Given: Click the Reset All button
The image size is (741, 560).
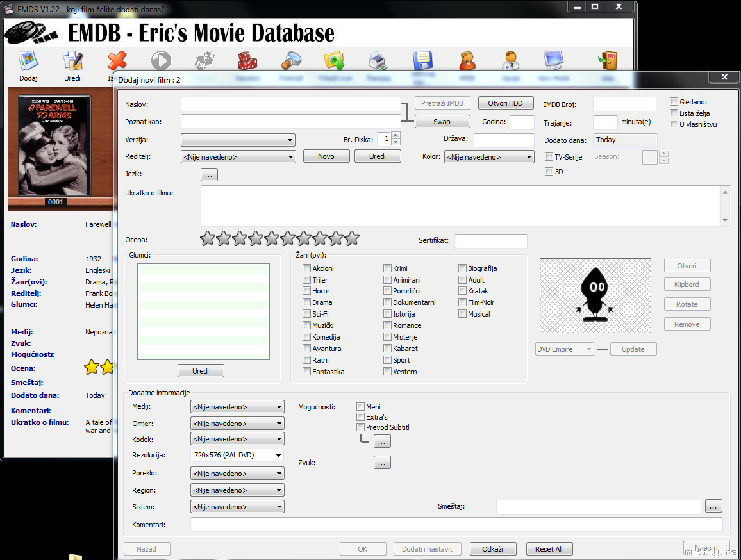Looking at the screenshot, I should [x=549, y=548].
